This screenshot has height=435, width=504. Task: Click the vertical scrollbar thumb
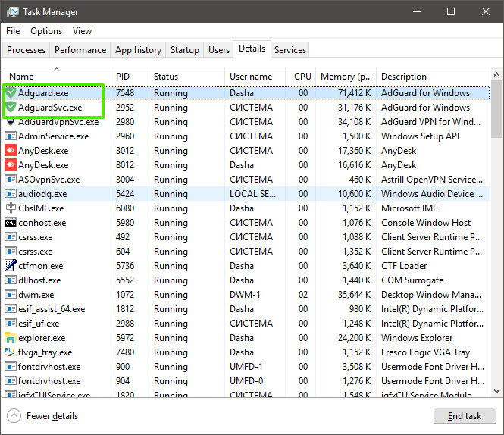coord(496,111)
